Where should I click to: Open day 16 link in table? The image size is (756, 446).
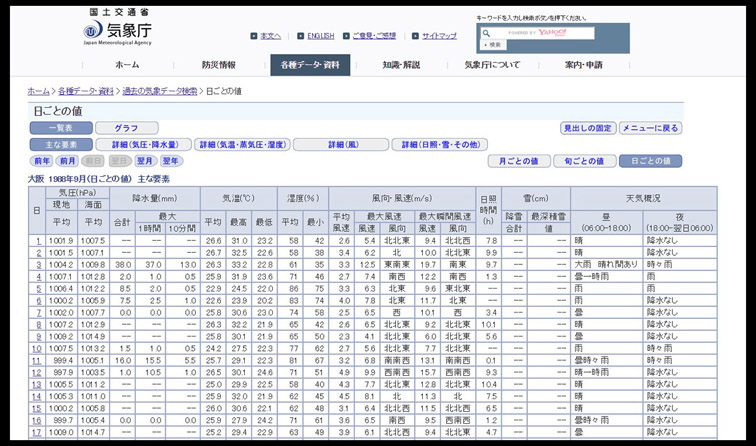pyautogui.click(x=37, y=420)
